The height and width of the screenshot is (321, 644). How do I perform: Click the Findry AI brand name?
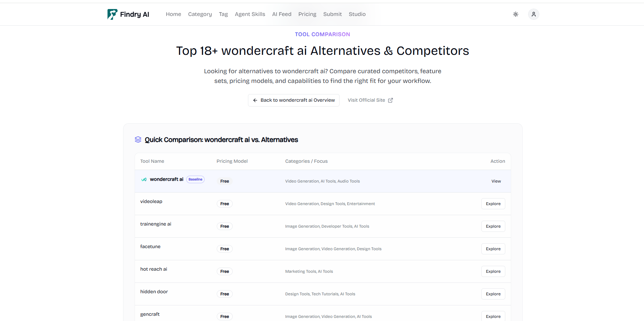tap(135, 14)
